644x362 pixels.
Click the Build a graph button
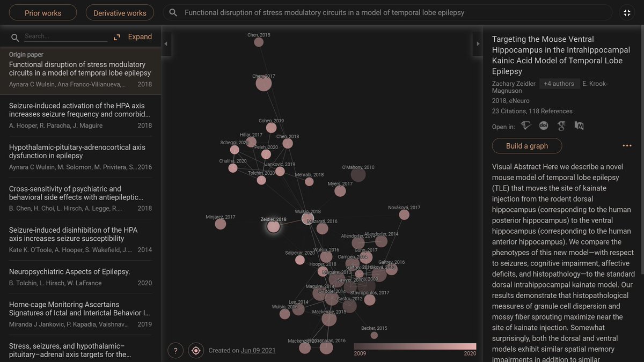coord(527,145)
